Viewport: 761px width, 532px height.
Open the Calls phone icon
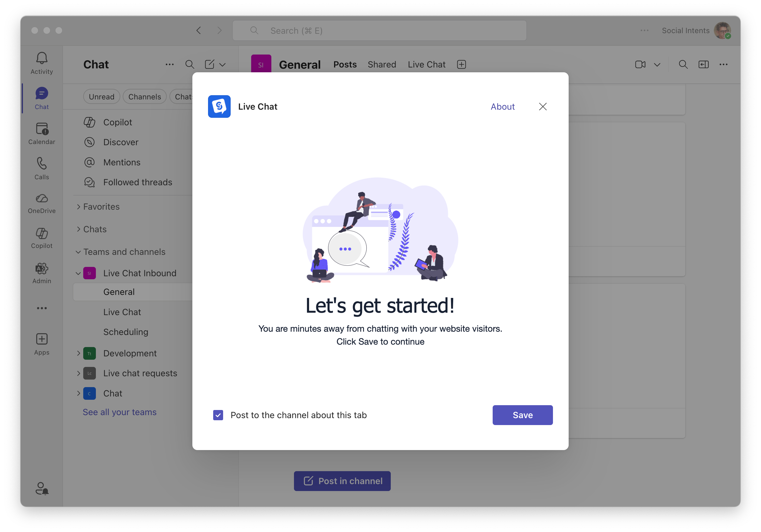tap(42, 164)
